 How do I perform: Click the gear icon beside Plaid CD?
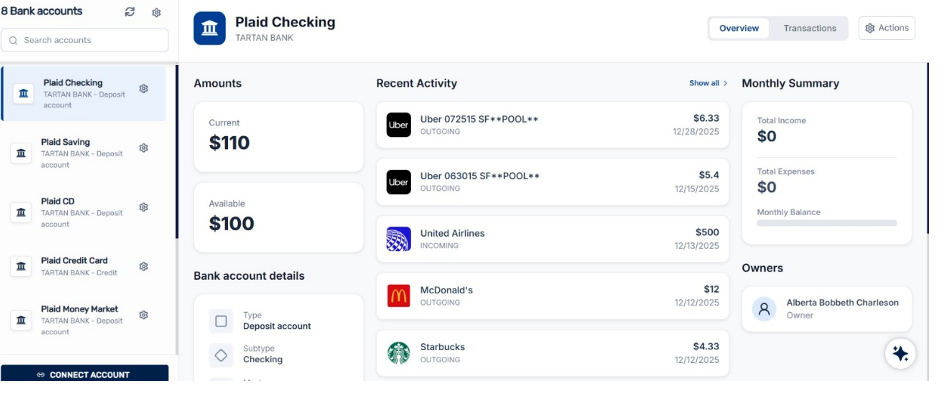click(144, 207)
